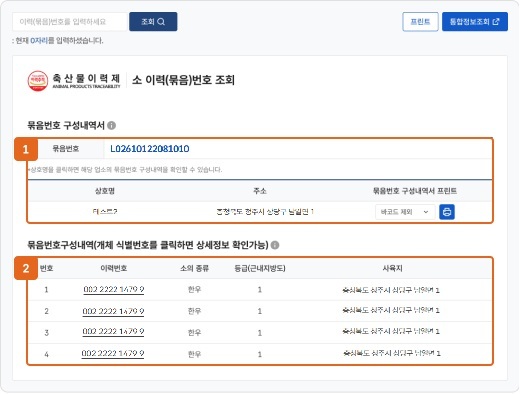The image size is (520, 394).
Task: Click 한우 cell in row 4
Action: 194,354
